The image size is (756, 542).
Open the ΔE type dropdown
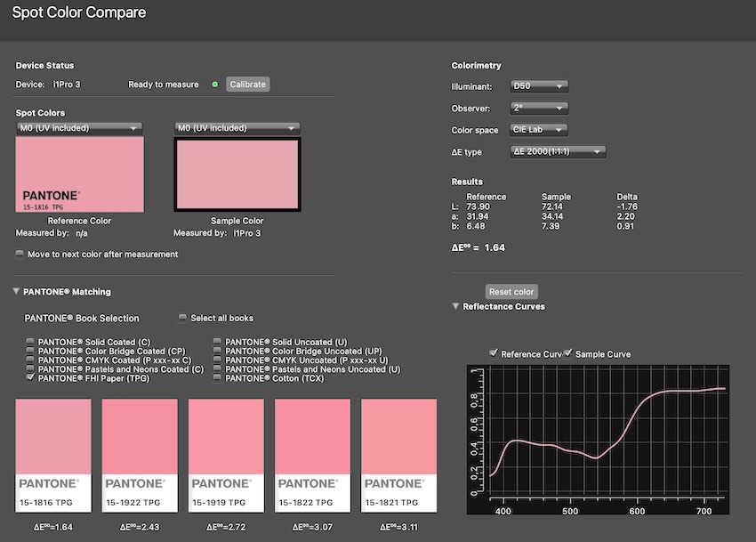[x=559, y=152]
